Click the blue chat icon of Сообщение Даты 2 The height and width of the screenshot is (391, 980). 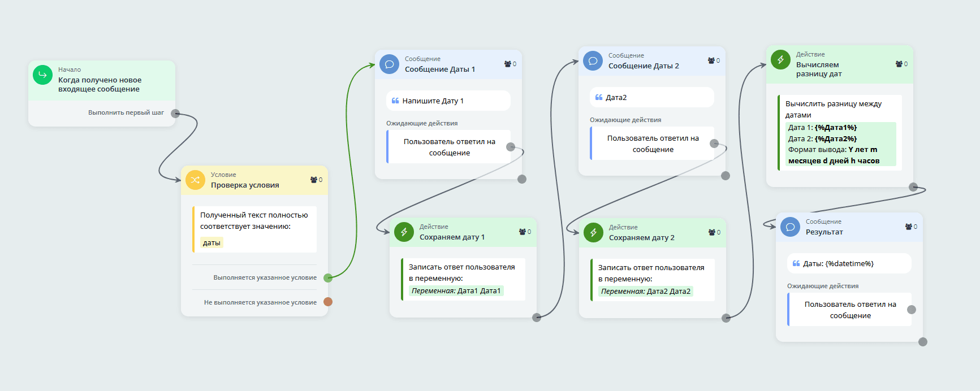[593, 60]
